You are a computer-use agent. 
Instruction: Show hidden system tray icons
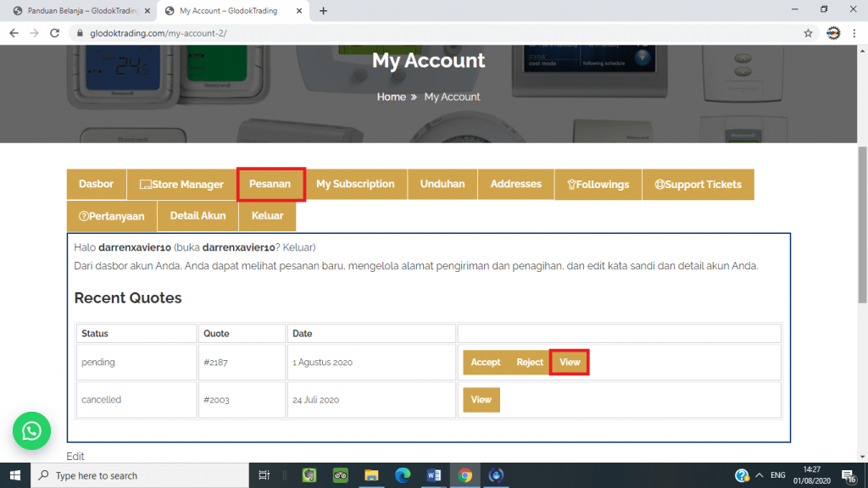[x=759, y=475]
